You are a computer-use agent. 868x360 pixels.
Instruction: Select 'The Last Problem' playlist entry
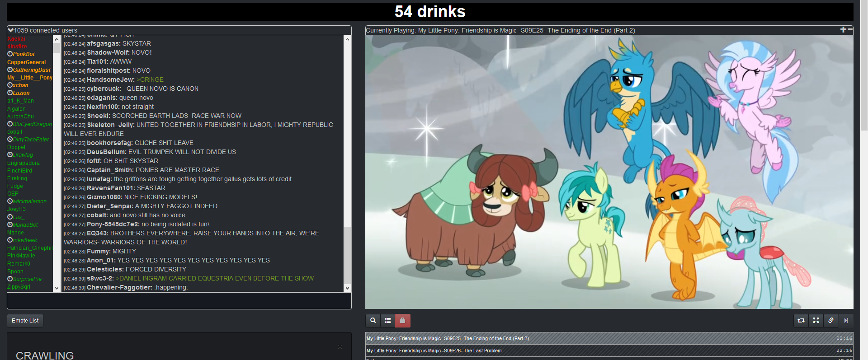click(x=434, y=351)
